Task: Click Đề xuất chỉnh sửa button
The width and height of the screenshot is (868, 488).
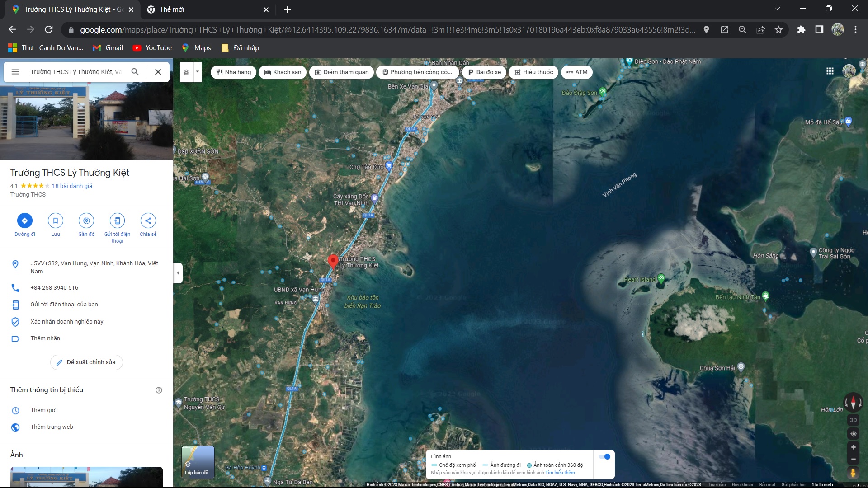Action: click(86, 362)
